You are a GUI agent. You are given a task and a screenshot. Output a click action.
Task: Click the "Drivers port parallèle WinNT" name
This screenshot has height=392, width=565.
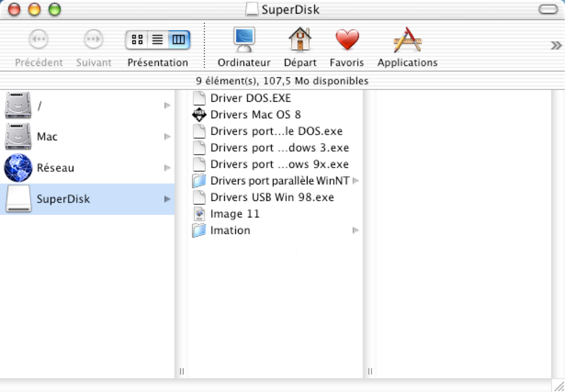pos(280,181)
